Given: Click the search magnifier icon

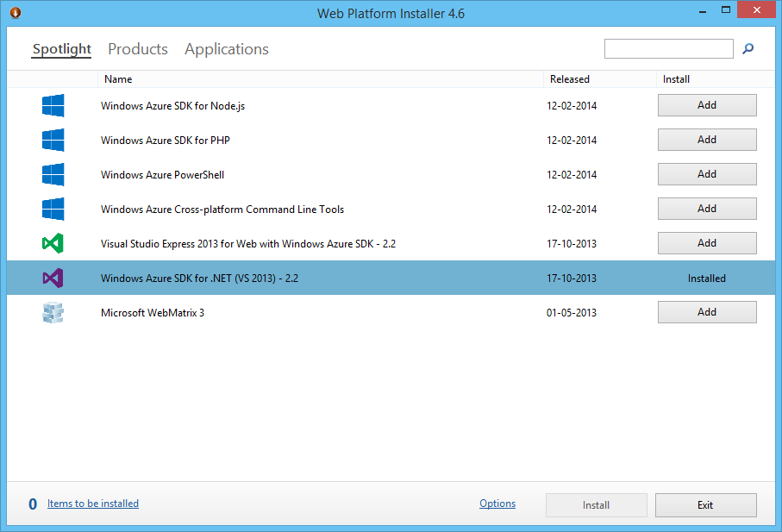Looking at the screenshot, I should pos(748,48).
